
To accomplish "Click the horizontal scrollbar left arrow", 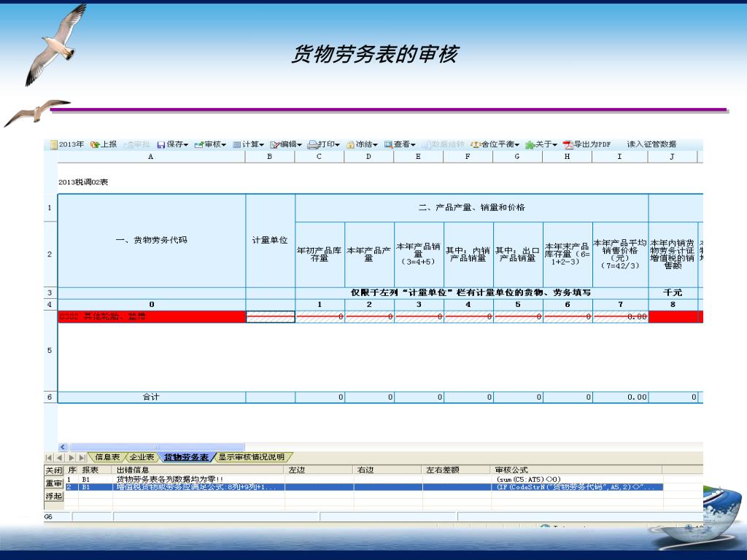I will tap(63, 447).
